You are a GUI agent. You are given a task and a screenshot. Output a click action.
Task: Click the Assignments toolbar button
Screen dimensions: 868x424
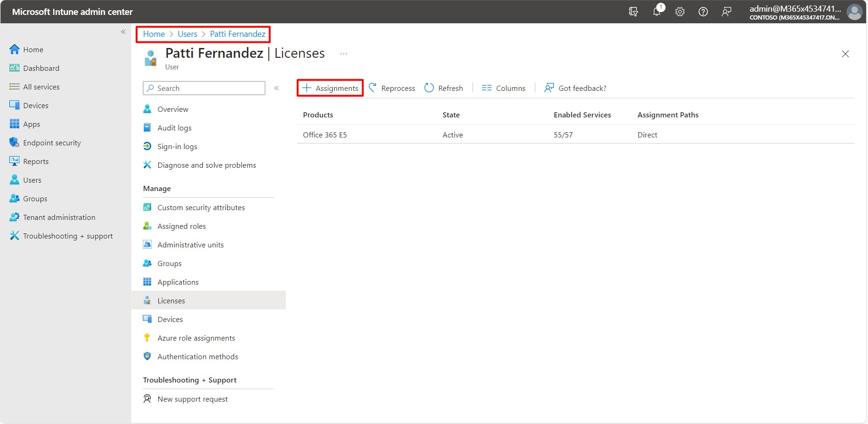(330, 88)
